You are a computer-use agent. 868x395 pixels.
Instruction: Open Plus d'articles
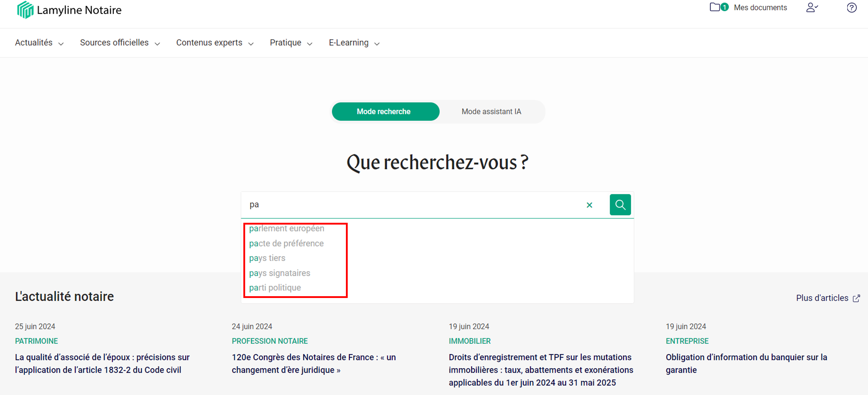tap(823, 298)
